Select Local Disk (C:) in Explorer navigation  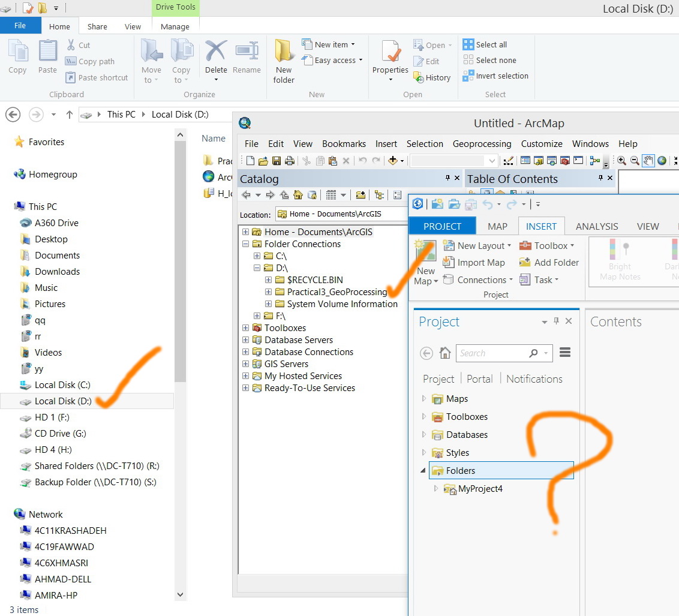pyautogui.click(x=62, y=385)
